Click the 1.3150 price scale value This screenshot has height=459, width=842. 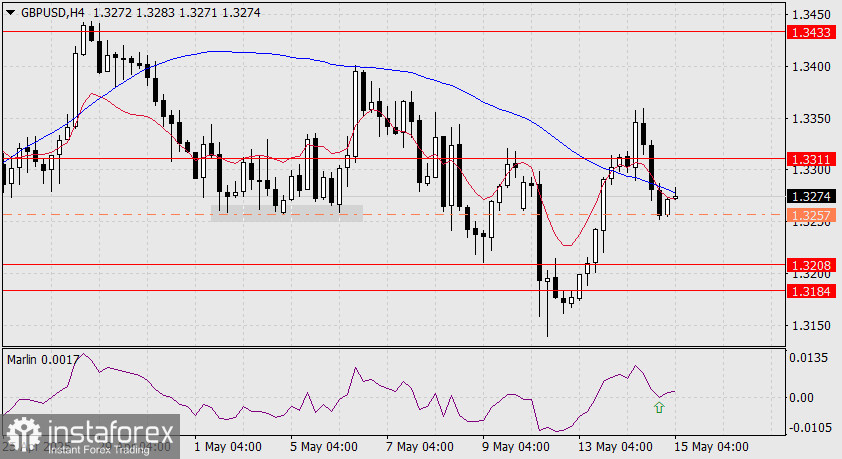pyautogui.click(x=811, y=326)
